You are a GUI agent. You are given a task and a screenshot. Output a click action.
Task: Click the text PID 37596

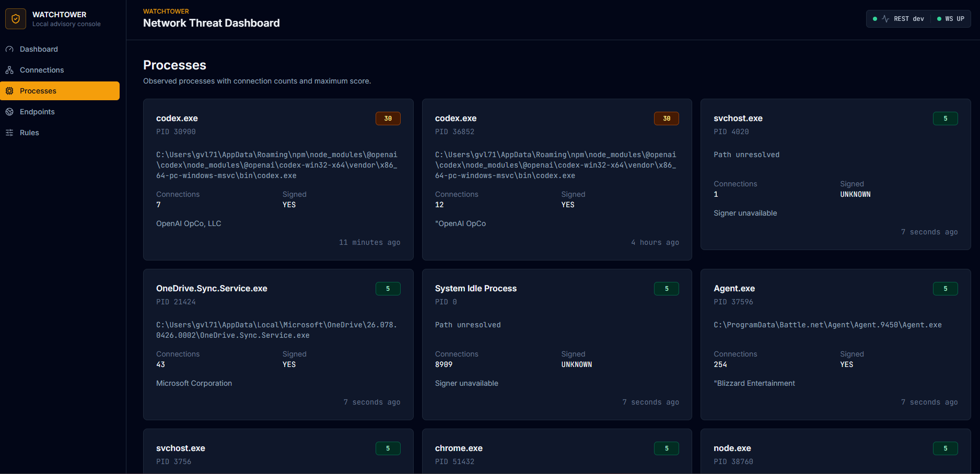pyautogui.click(x=733, y=302)
